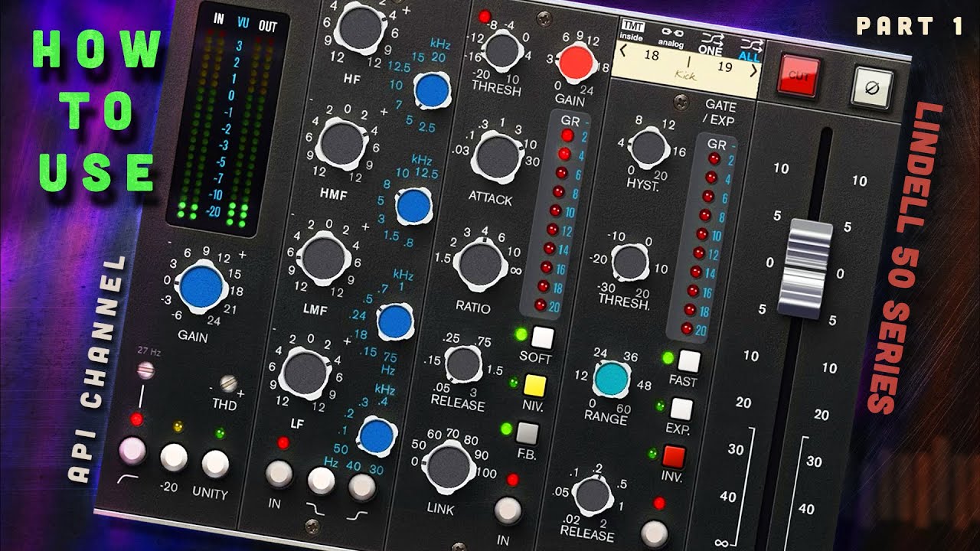The height and width of the screenshot is (551, 980).
Task: Click the cyan gate RANGE knob
Action: click(x=612, y=379)
